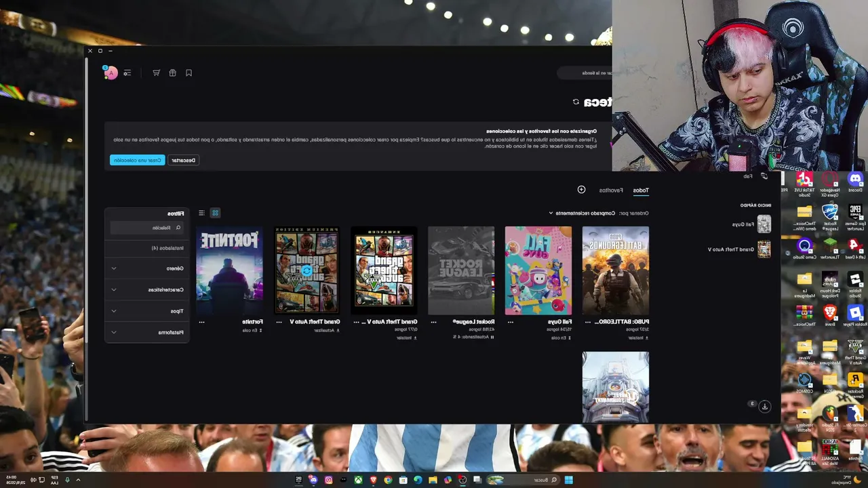The width and height of the screenshot is (868, 488).
Task: Open Grand Theft Auto V desktop shortcut
Action: pyautogui.click(x=855, y=351)
